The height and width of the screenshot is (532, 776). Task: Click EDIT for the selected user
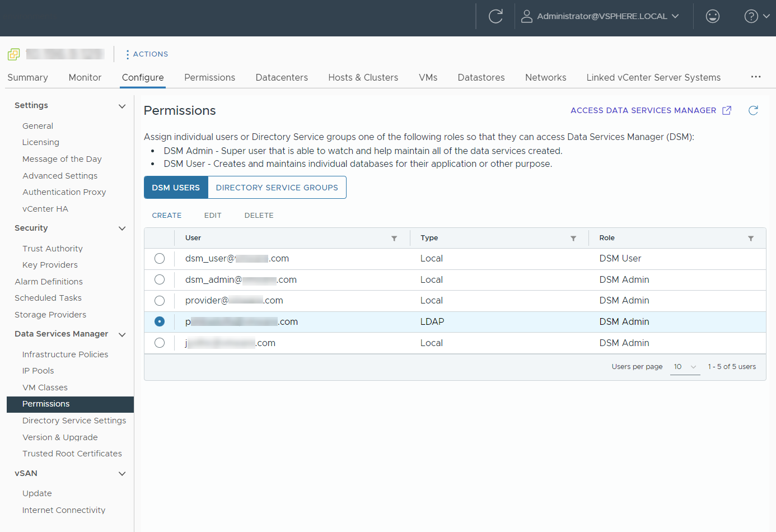pos(213,216)
